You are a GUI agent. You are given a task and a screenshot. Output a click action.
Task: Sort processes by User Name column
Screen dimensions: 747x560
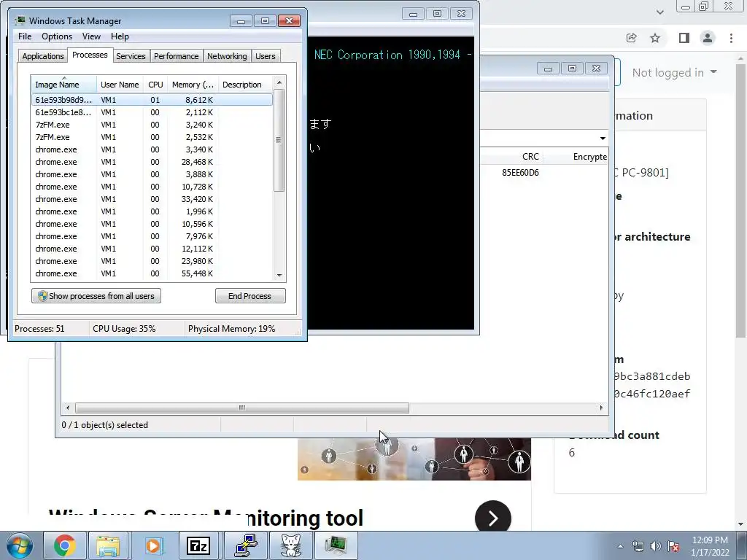tap(120, 85)
